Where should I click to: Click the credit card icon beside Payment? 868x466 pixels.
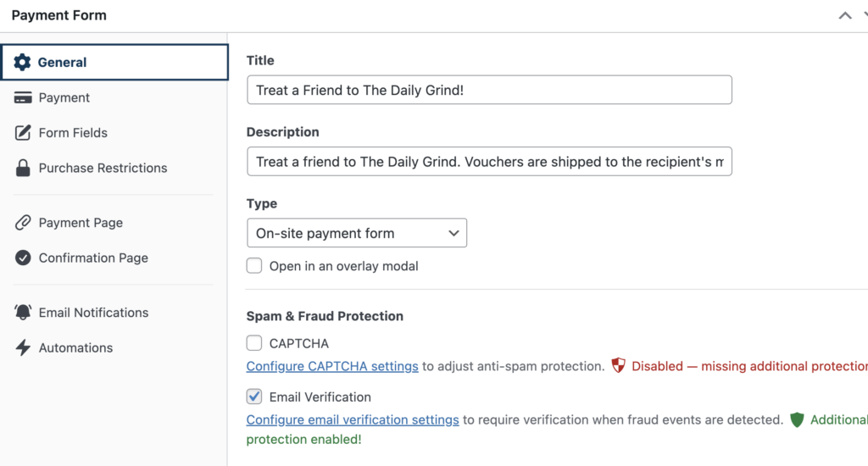tap(23, 98)
